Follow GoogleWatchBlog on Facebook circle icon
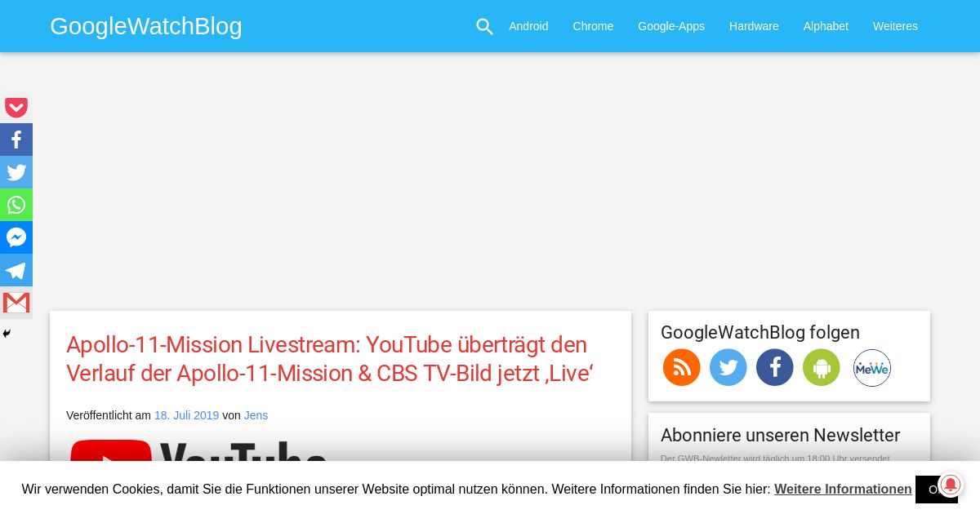Screen dimensions: 980x514 (x=775, y=367)
